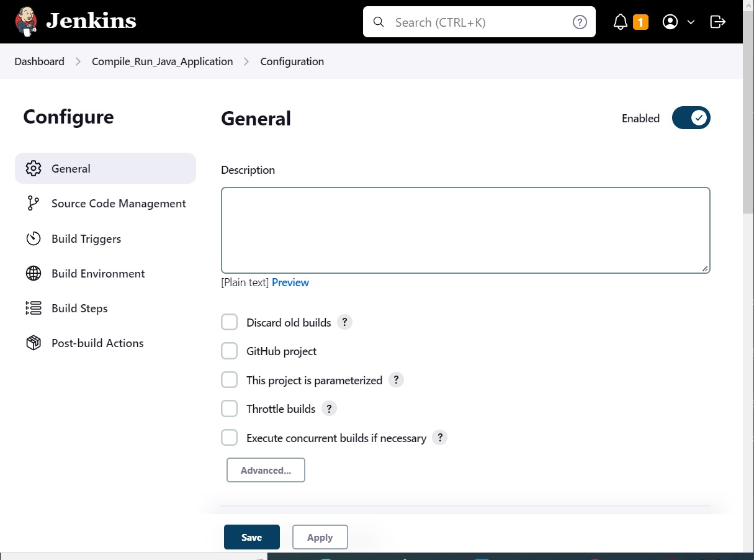Click the Description field label
This screenshot has width=754, height=560.
click(x=248, y=169)
